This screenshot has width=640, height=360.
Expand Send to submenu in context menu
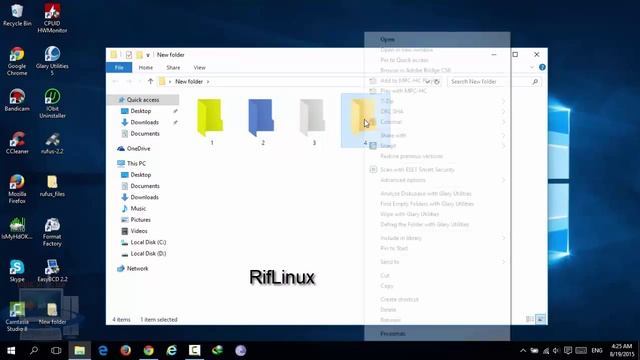437,262
